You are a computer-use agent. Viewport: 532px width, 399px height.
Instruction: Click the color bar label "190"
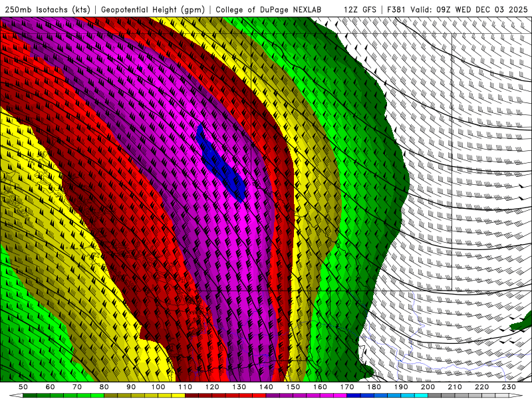401,387
